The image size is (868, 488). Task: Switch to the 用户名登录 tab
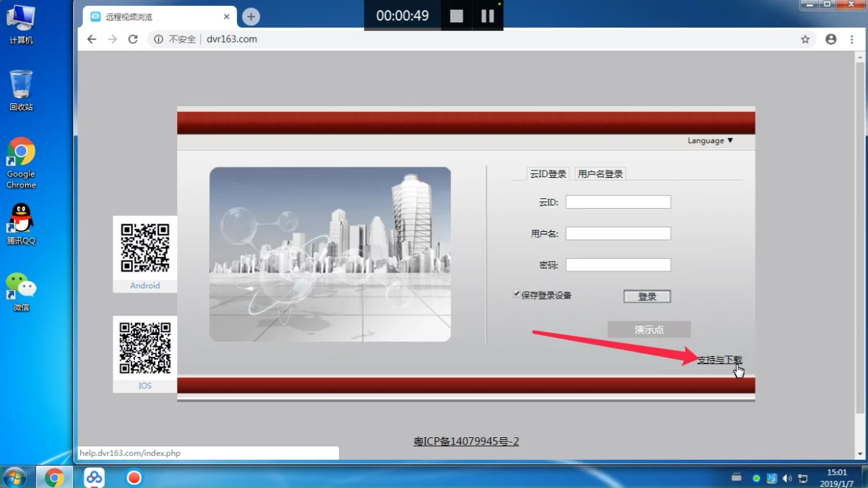click(x=600, y=174)
